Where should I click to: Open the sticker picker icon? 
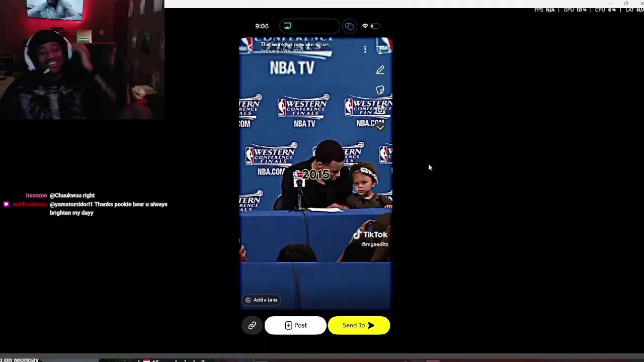[x=380, y=90]
